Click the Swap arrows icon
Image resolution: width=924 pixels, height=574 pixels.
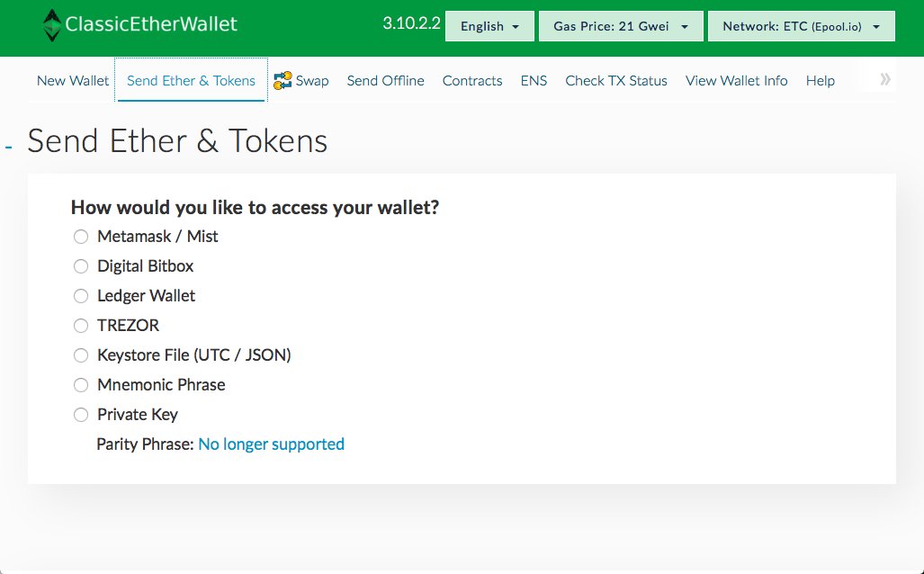(x=283, y=80)
